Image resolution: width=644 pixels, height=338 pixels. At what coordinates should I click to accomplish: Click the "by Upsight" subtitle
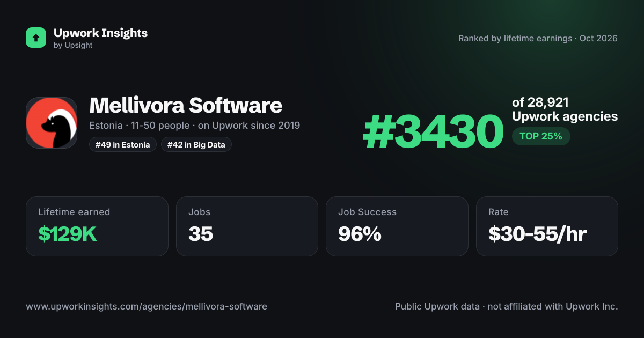[73, 46]
